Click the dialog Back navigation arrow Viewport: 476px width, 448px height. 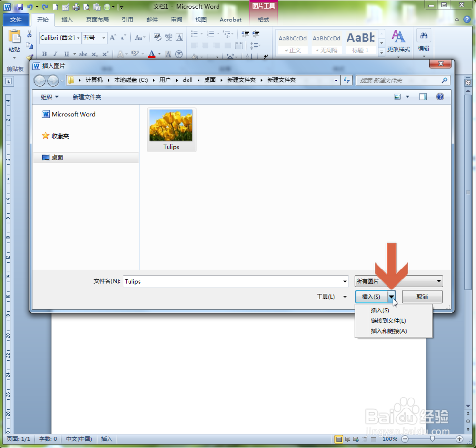coord(40,80)
